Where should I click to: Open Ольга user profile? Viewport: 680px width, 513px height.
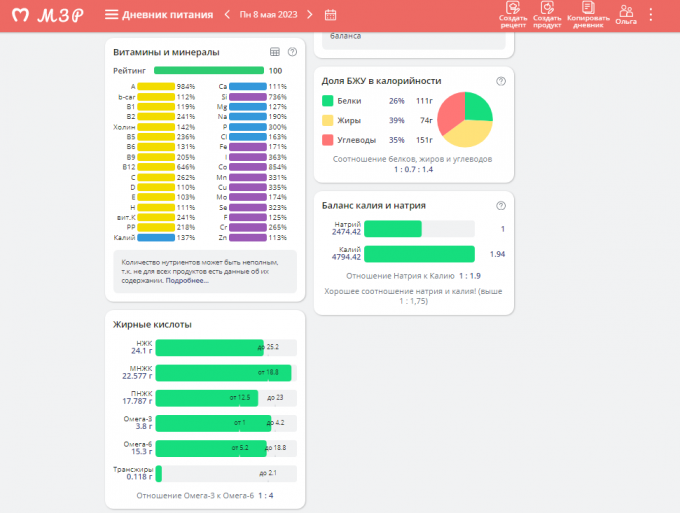(x=626, y=14)
